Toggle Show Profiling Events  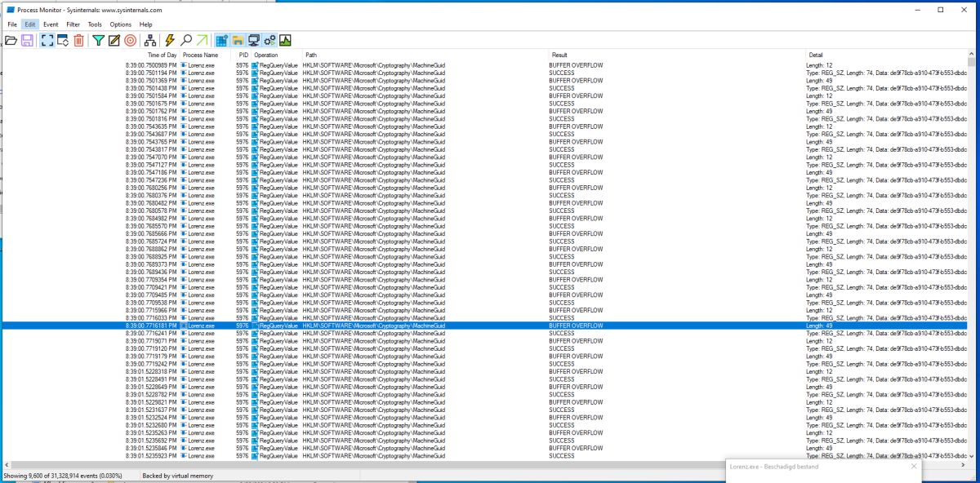(x=285, y=40)
